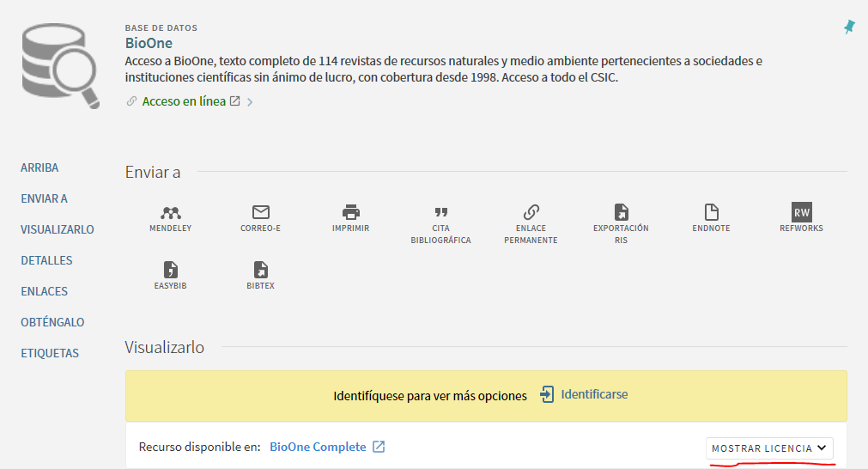
Task: Click the sign-in icon beside Identificarse
Action: click(x=547, y=394)
